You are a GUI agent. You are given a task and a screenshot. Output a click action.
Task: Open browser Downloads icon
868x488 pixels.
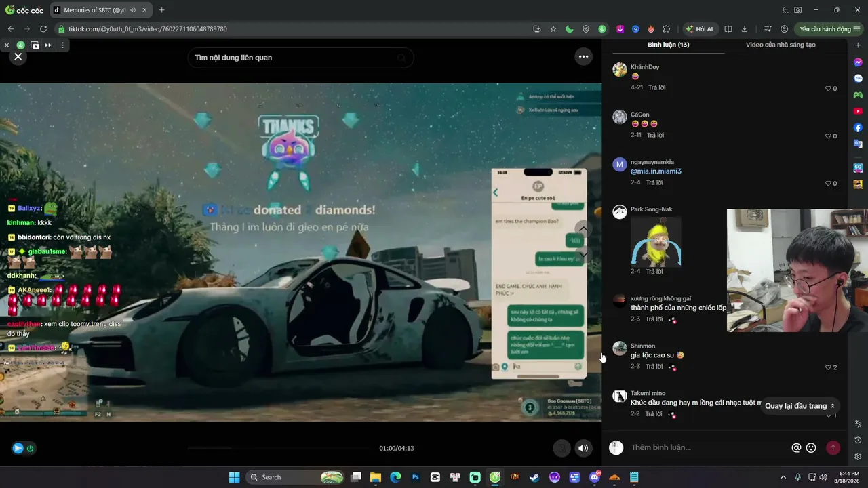pyautogui.click(x=745, y=29)
